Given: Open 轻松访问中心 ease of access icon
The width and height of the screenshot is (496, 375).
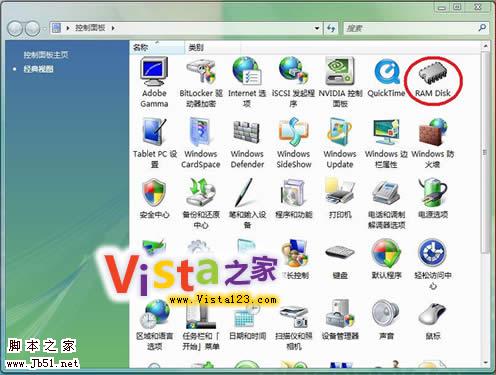Looking at the screenshot, I should click(433, 253).
